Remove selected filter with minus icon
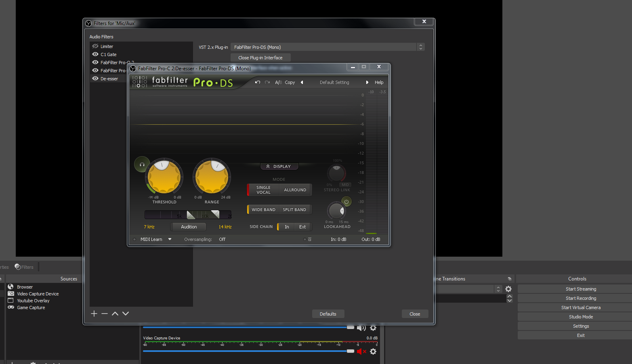Screen dimensions: 632x364 105,314
